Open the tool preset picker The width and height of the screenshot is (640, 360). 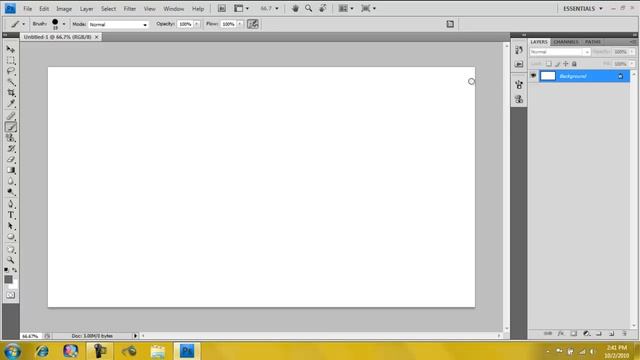point(17,24)
